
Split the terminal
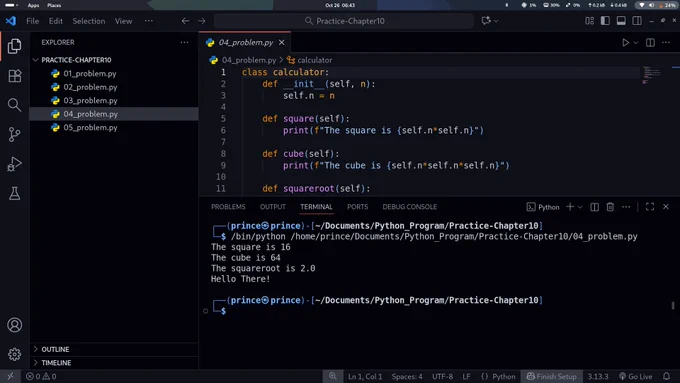coord(595,207)
